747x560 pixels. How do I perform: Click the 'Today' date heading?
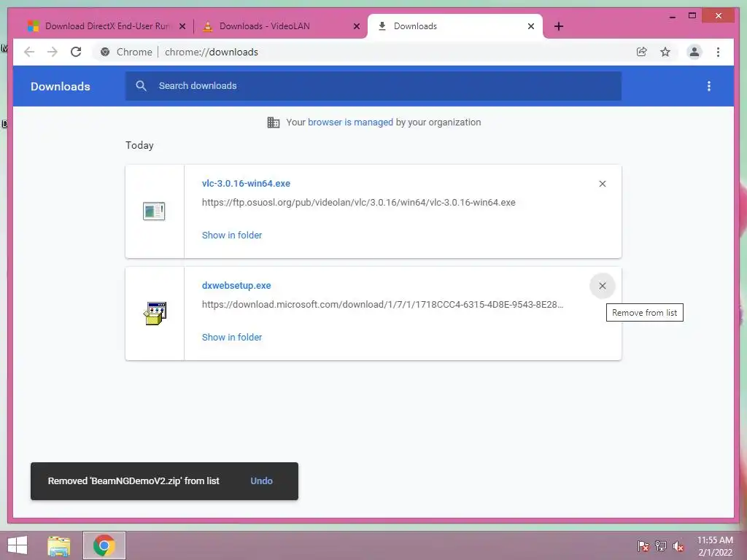[x=139, y=145]
